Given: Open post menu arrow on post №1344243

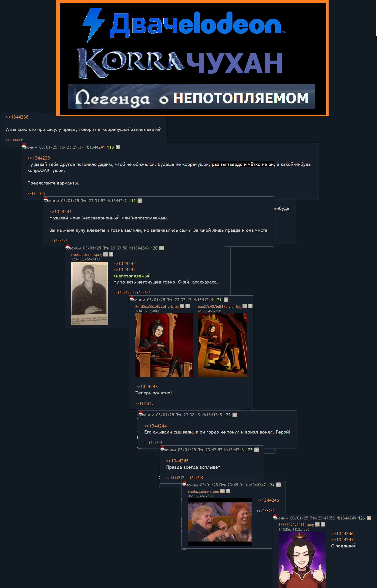Looking at the screenshot, I should click(162, 248).
